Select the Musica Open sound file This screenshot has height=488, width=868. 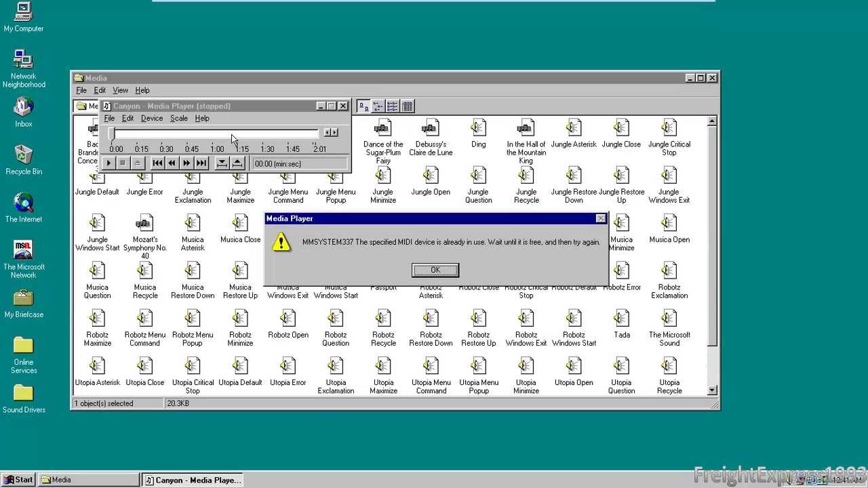coord(669,228)
